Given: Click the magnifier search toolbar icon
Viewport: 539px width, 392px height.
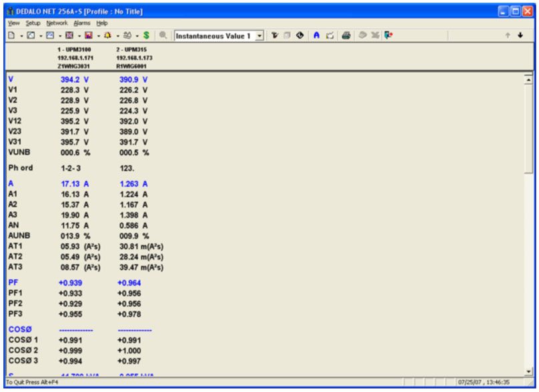Looking at the screenshot, I should point(163,36).
